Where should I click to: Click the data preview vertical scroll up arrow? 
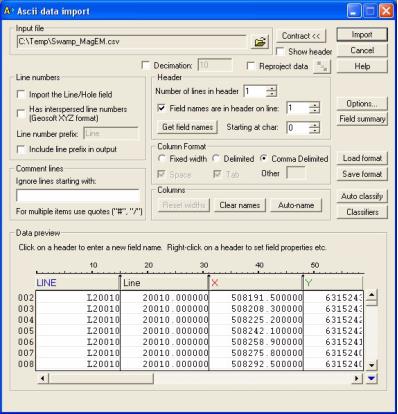[371, 295]
